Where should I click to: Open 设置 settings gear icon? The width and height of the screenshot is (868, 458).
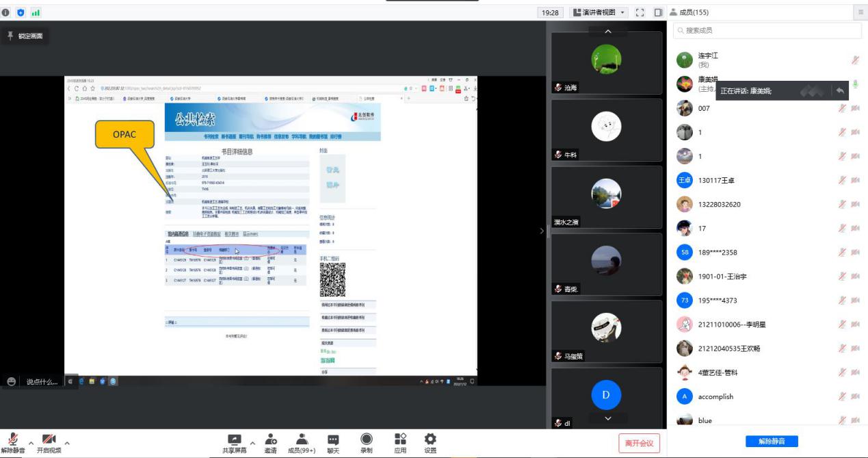430,440
